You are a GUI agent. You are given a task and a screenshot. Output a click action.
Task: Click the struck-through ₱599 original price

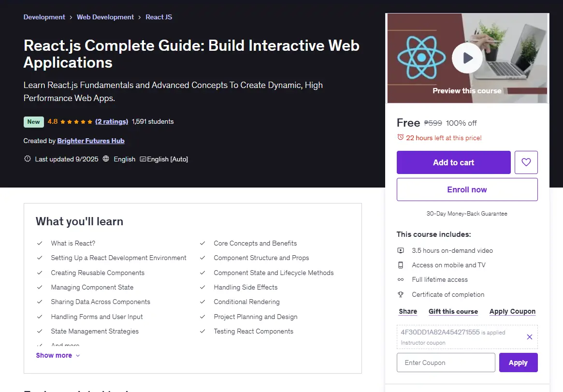433,123
